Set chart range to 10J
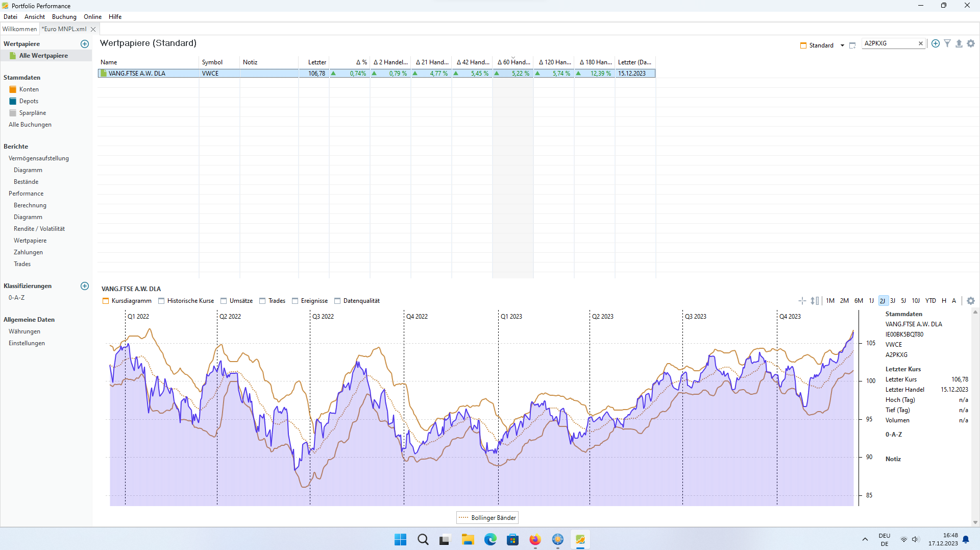The width and height of the screenshot is (980, 550). click(916, 301)
